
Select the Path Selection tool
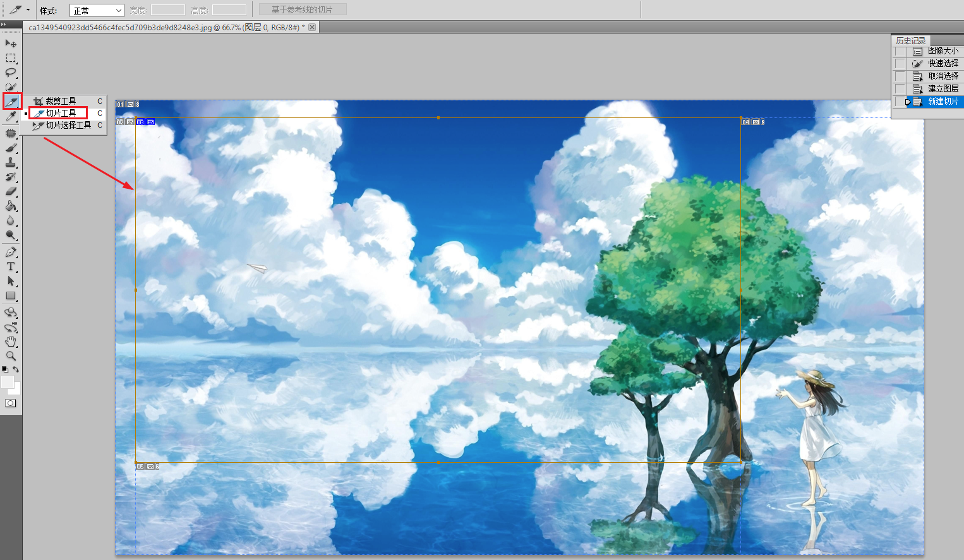pyautogui.click(x=11, y=281)
